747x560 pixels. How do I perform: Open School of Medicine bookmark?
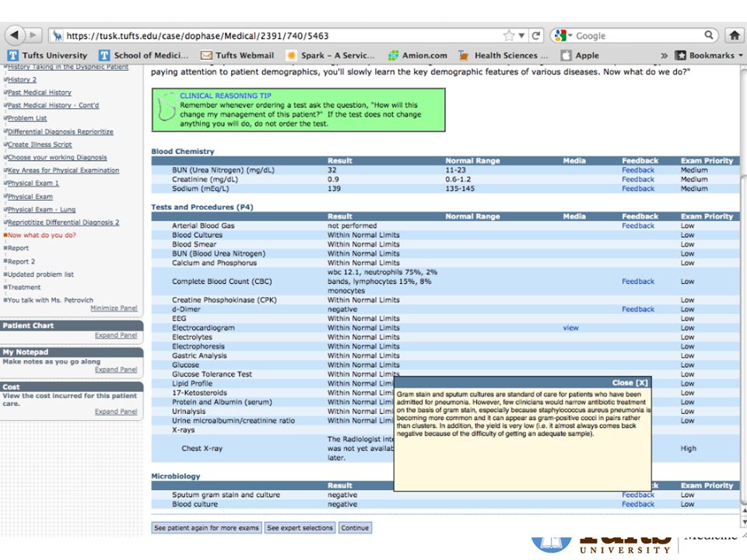(x=144, y=55)
